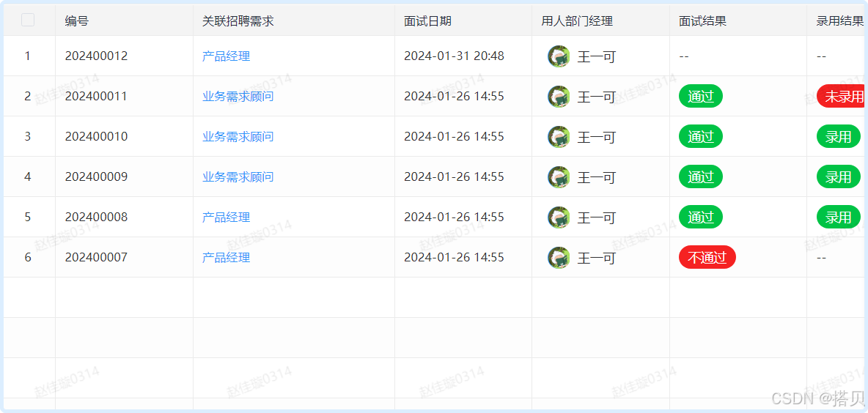The width and height of the screenshot is (868, 413).
Task: Click 通过 badge in row 202400011
Action: (701, 96)
